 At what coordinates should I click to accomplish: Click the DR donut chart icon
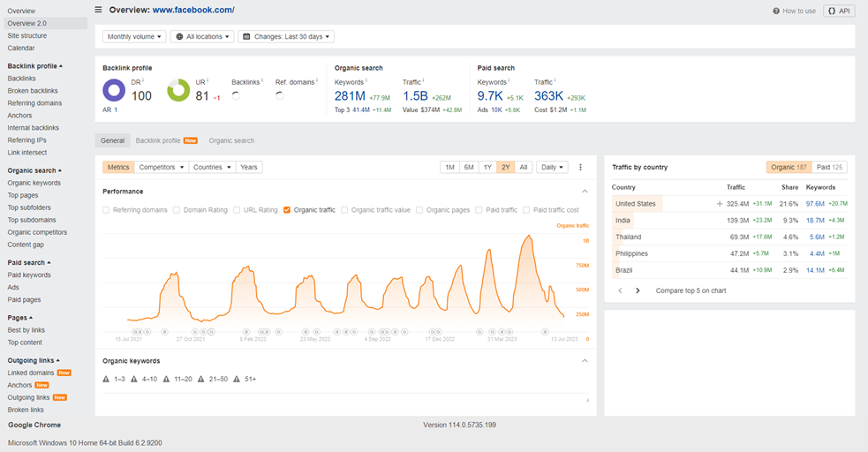pos(114,90)
